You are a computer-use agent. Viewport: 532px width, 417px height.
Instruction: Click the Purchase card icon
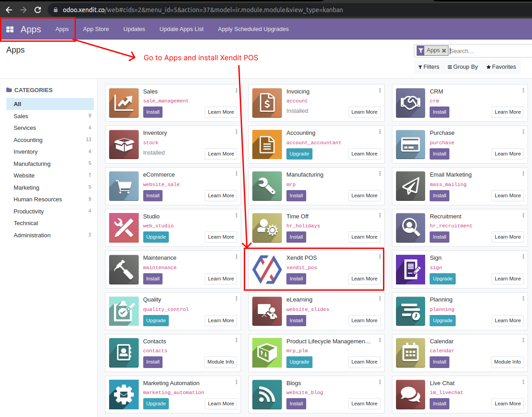click(410, 145)
